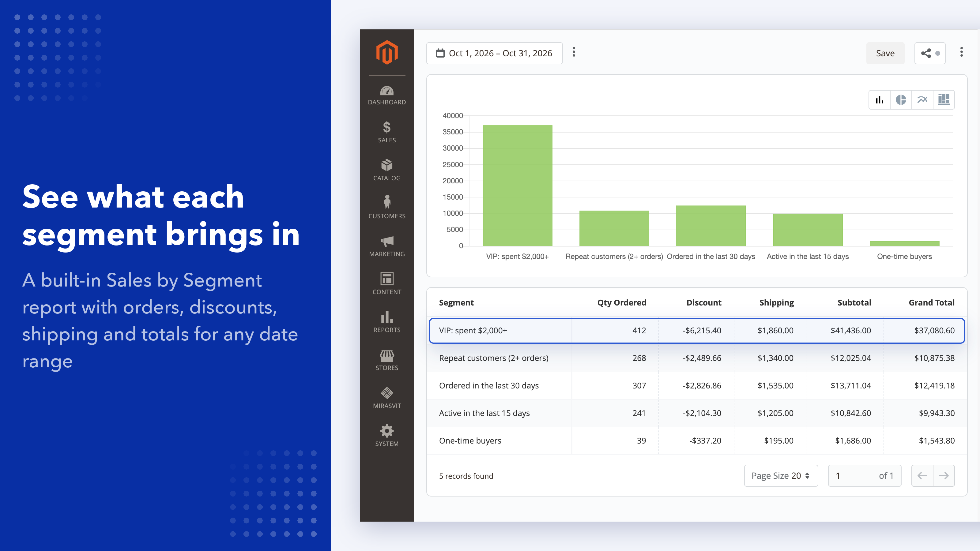Screen dimensions: 980x551
Task: Select the 'VIP: spent $2,000+' table row
Action: pyautogui.click(x=697, y=331)
